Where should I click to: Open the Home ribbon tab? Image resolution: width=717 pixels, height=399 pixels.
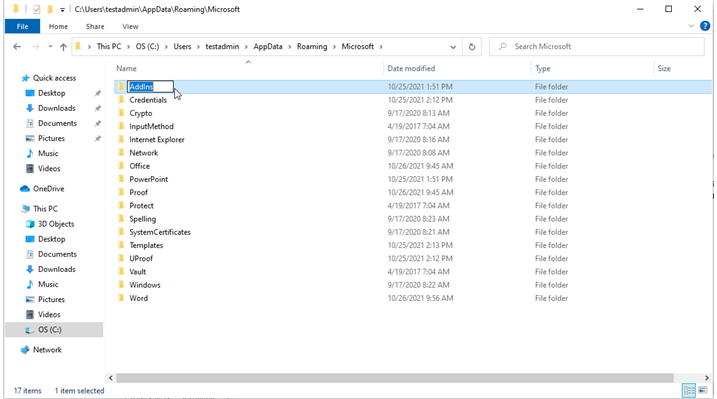tap(58, 27)
